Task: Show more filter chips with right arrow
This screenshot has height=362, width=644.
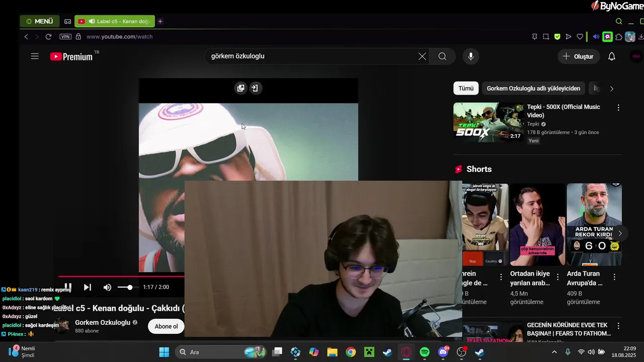Action: 612,88
